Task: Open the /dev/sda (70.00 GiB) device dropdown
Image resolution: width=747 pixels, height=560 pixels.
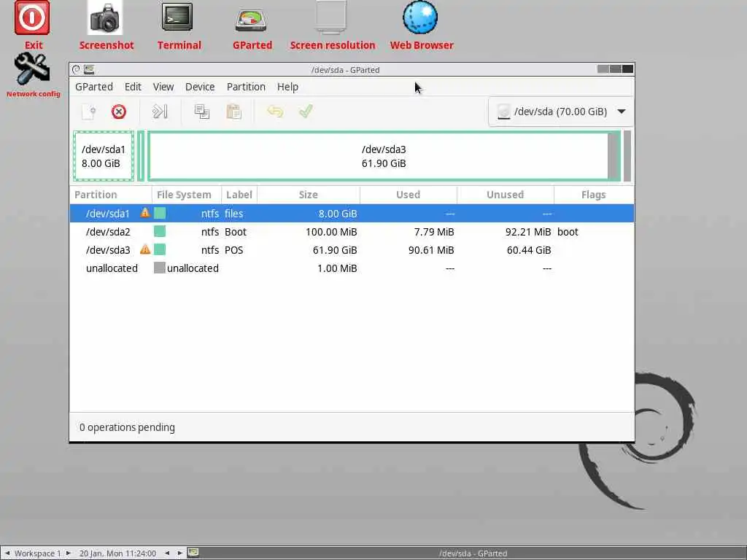Action: pos(561,112)
